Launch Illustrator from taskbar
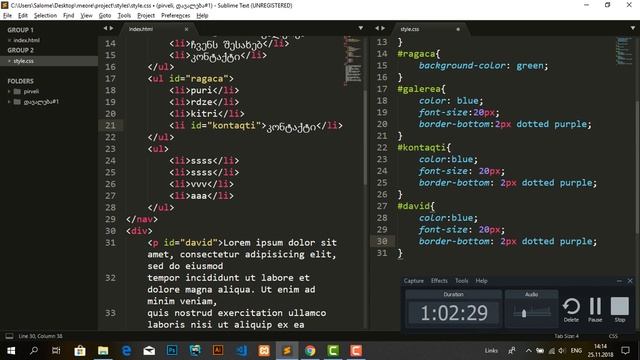 (218, 351)
